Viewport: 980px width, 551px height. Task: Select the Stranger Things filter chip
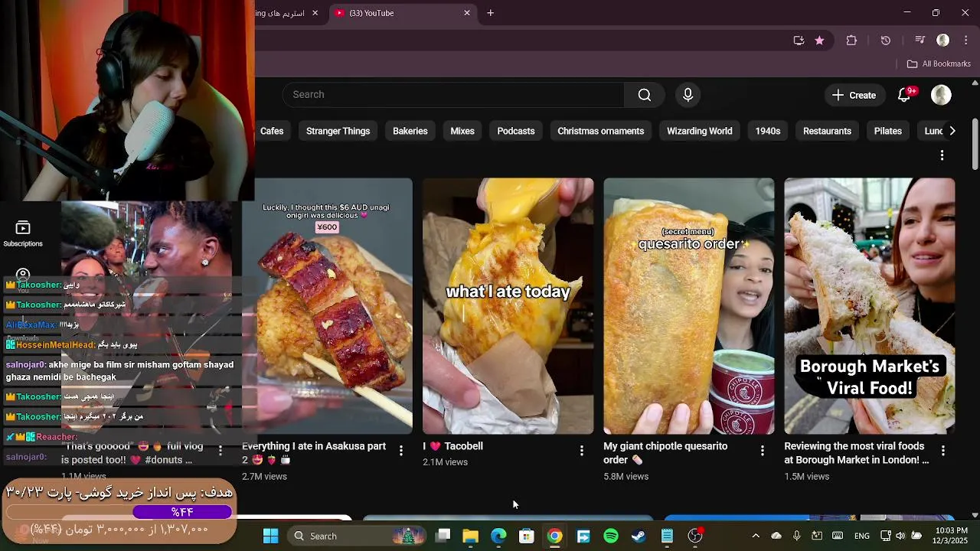[x=338, y=131]
